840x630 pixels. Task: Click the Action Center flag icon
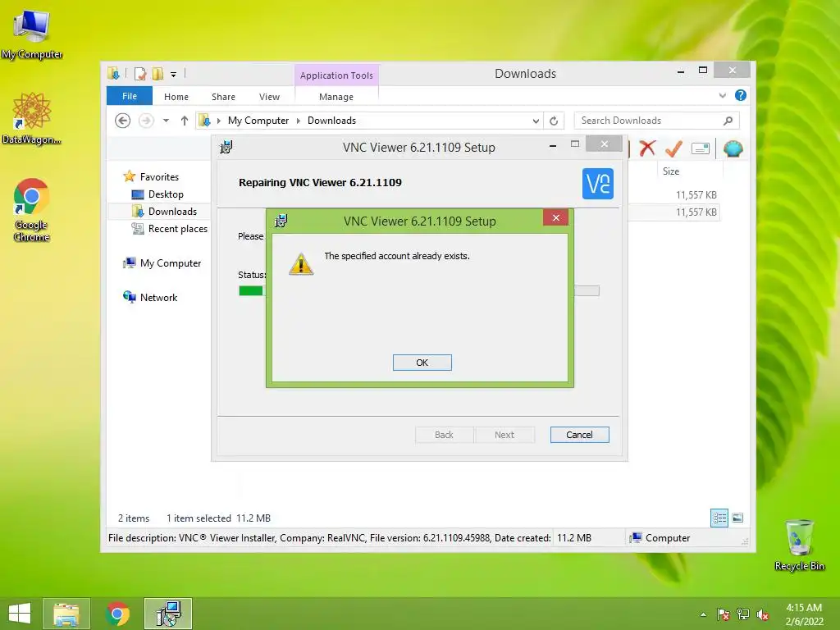[x=724, y=614]
